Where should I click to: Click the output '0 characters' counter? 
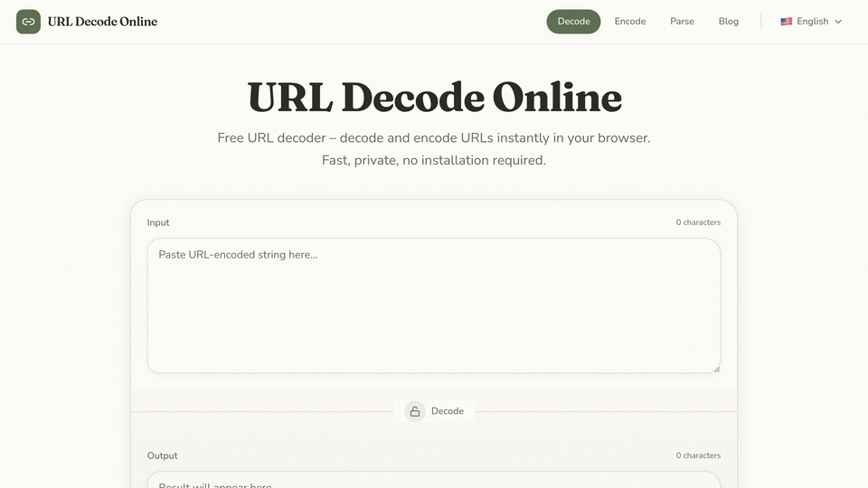coord(698,455)
